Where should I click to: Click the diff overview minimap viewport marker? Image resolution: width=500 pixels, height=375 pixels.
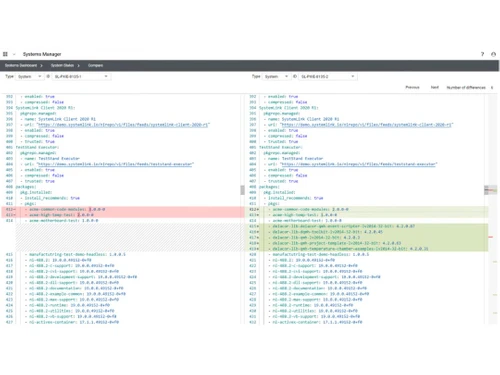[x=490, y=190]
